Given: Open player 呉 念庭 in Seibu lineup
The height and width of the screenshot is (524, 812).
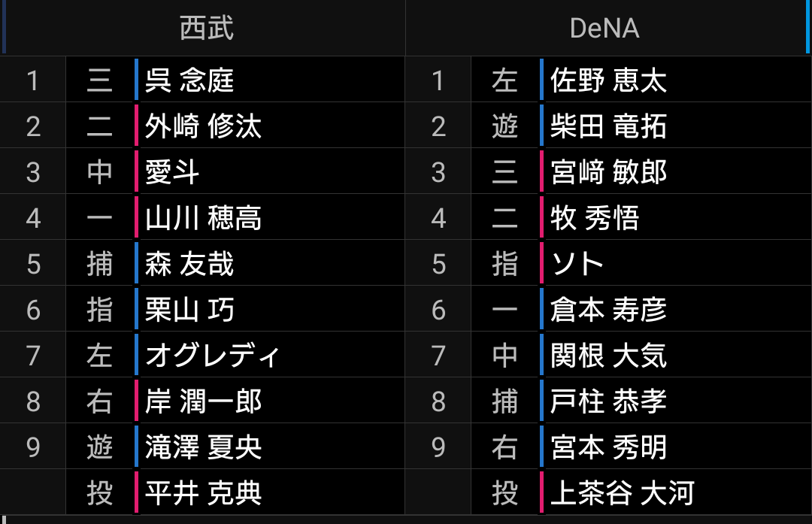Looking at the screenshot, I should tap(189, 80).
